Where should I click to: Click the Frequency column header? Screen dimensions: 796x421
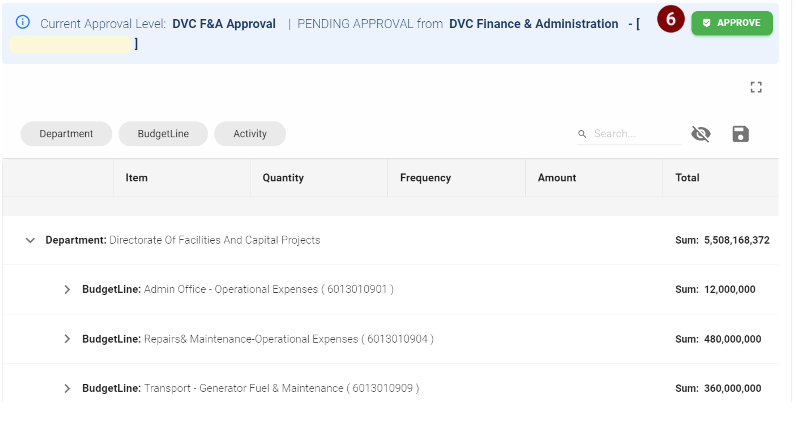point(456,178)
